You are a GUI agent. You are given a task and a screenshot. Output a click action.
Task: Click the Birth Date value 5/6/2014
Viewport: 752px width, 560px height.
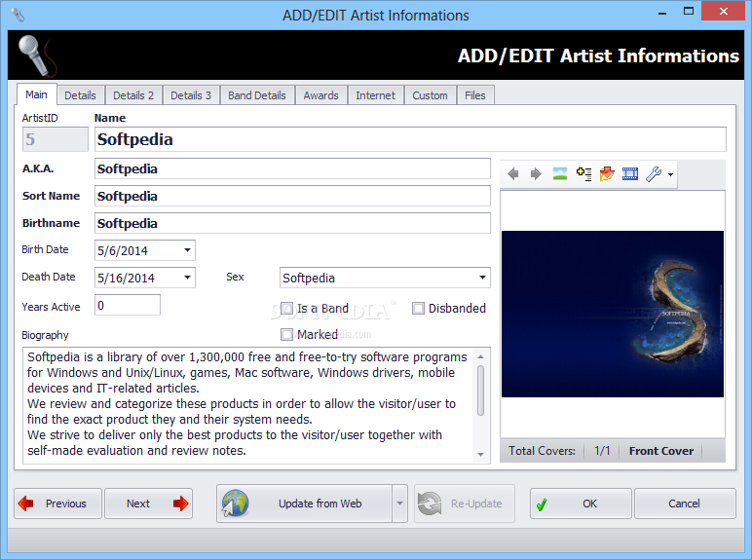tap(123, 250)
